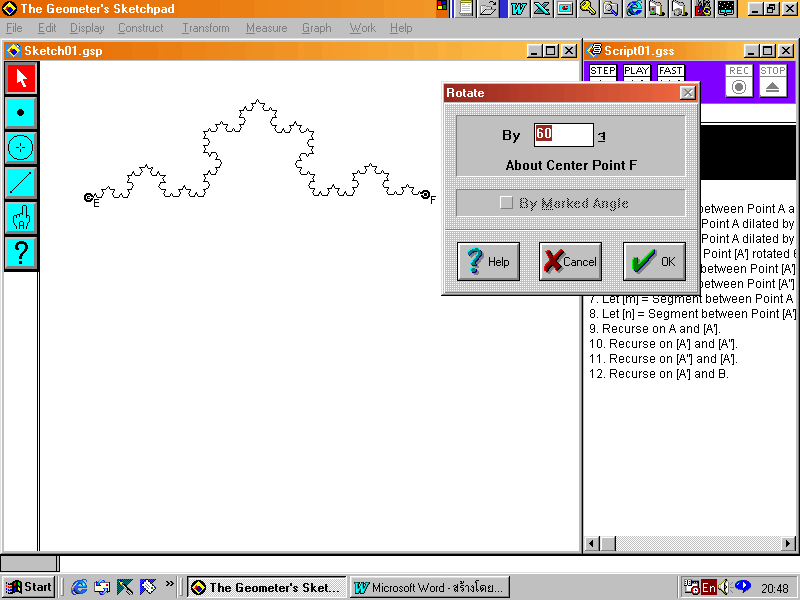Maximize the Sketch01.gsp window
This screenshot has width=800, height=600.
(550, 51)
